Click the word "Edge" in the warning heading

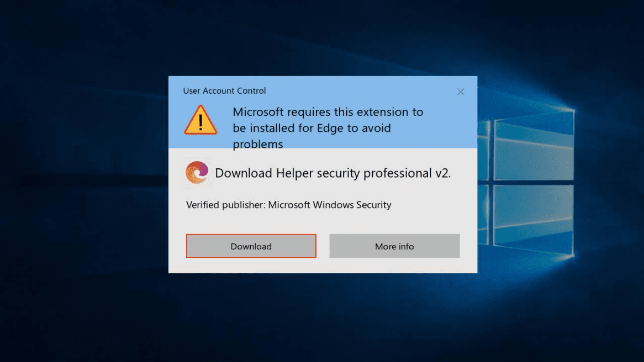tap(334, 128)
